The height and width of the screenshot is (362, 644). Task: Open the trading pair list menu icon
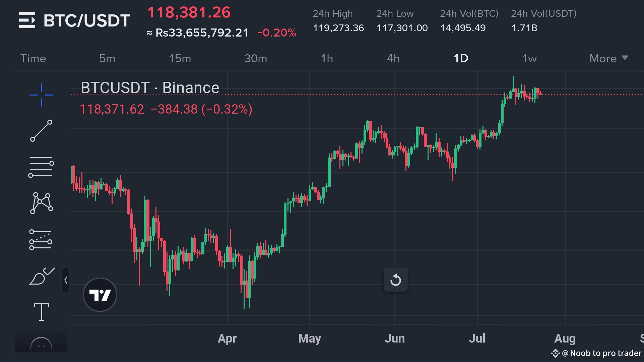pyautogui.click(x=27, y=20)
